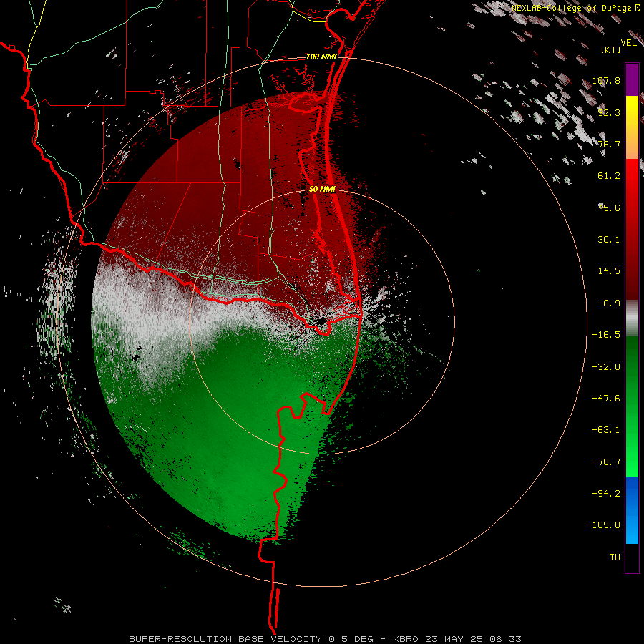Click the TH threshold label
Viewport: 644px width, 644px height.
(615, 557)
